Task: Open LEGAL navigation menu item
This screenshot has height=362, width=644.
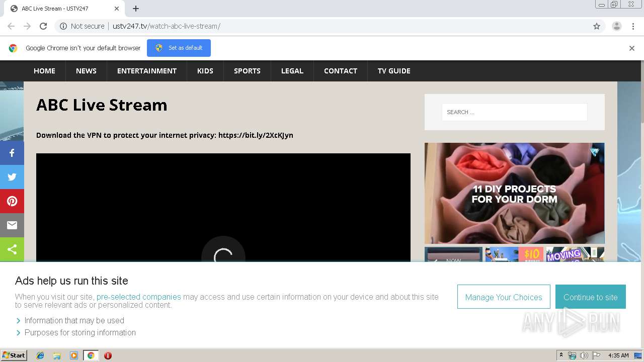Action: click(x=292, y=71)
